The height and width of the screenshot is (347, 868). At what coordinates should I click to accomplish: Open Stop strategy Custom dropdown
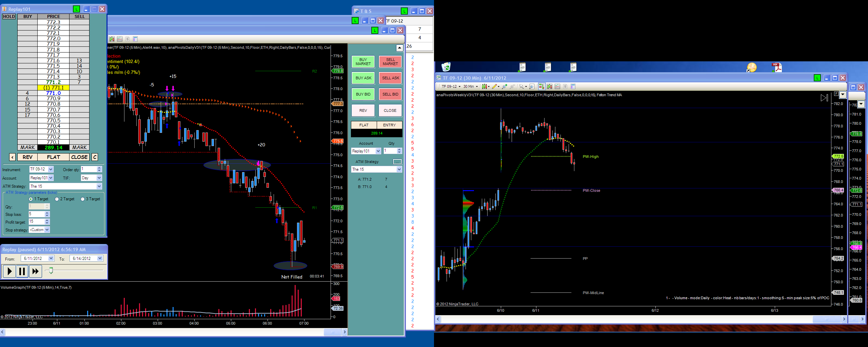pyautogui.click(x=47, y=230)
